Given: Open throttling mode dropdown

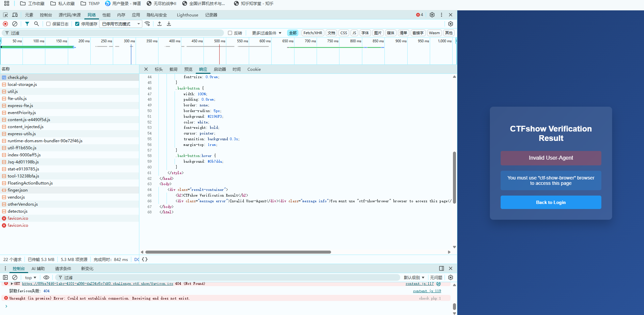Looking at the screenshot, I should click(x=121, y=24).
